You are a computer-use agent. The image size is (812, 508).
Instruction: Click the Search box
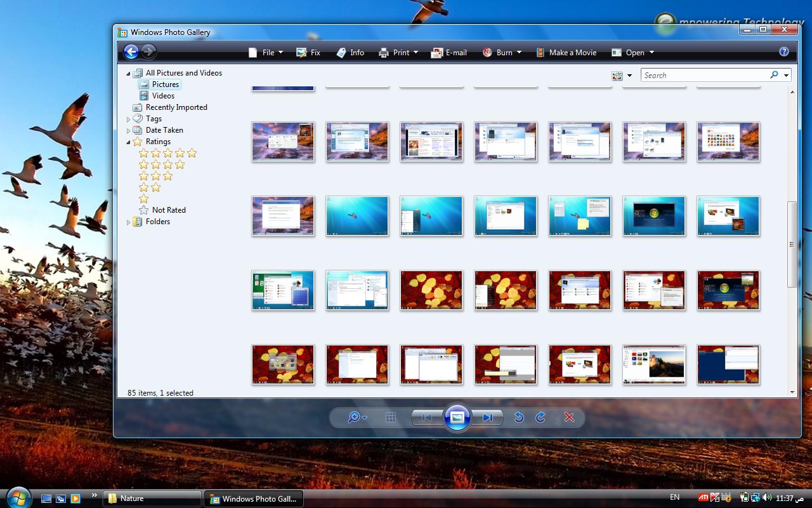[x=704, y=75]
